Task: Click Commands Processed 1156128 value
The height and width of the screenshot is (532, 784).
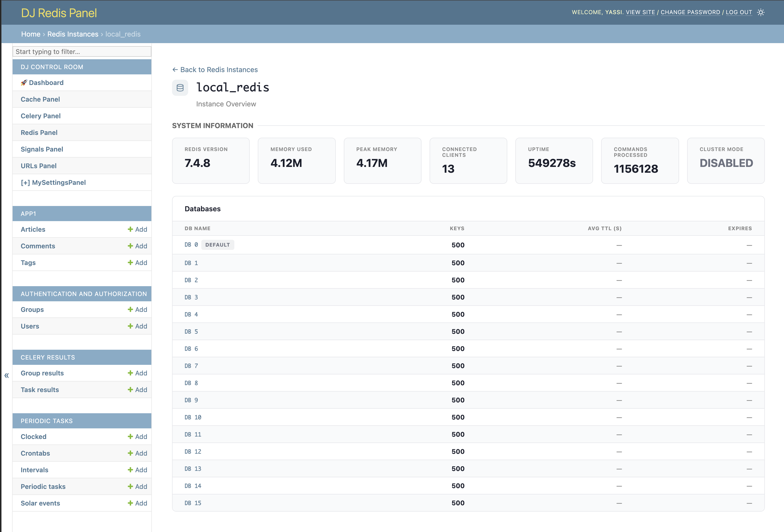Action: (x=636, y=169)
